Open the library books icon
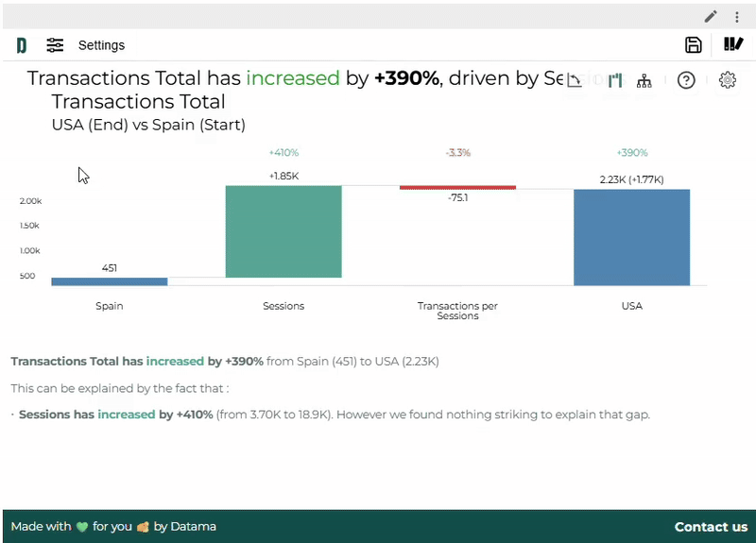 (733, 44)
